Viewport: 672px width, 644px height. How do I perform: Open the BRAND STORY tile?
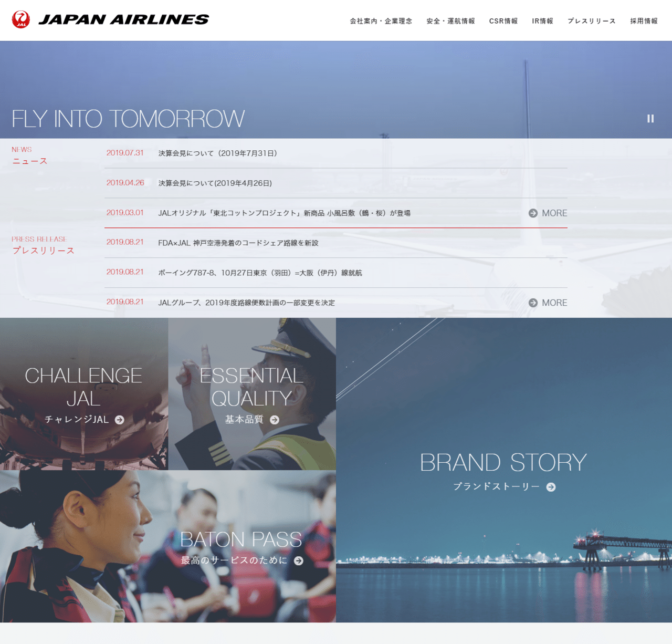[504, 470]
